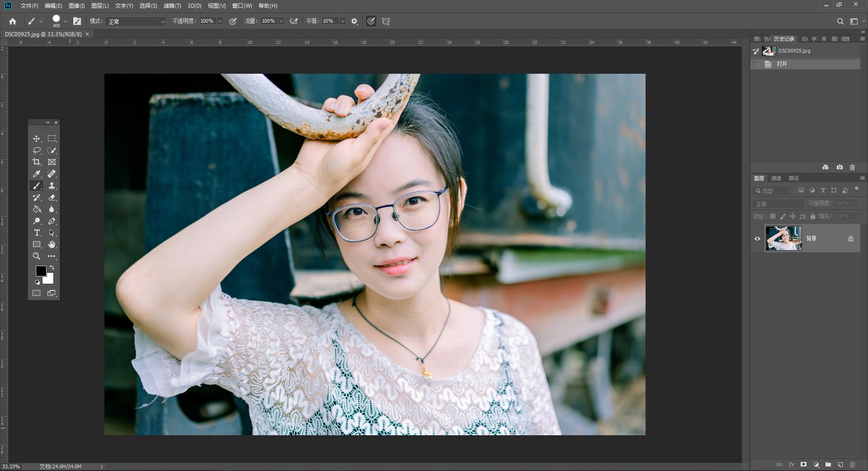Select the Spot Healing Brush tool
The image size is (868, 471).
pos(52,174)
